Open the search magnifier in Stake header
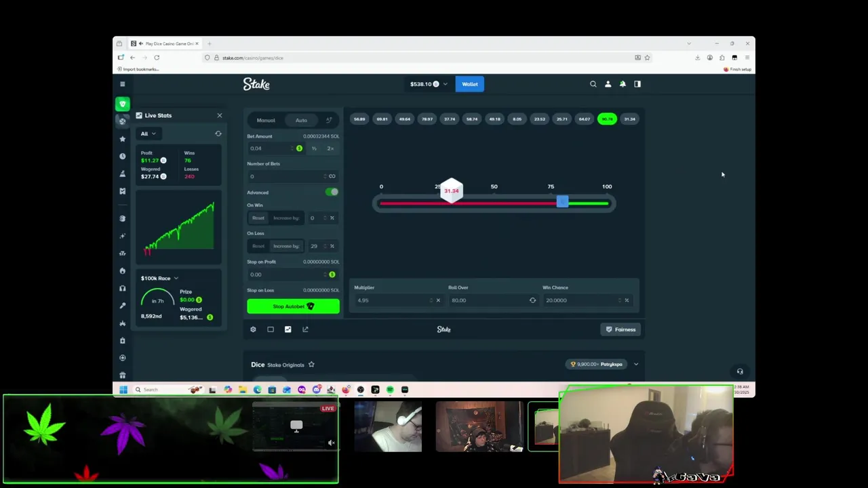The width and height of the screenshot is (868, 488). click(x=593, y=84)
